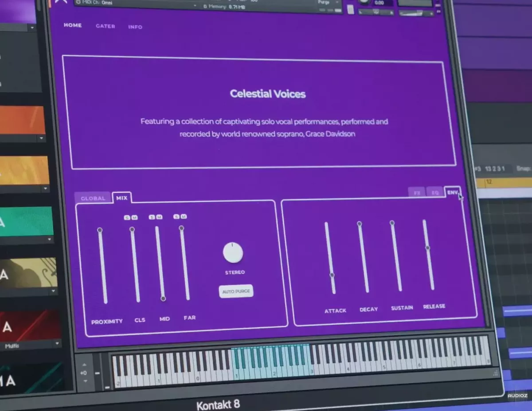Open the INFO tab
The image size is (532, 411).
pos(135,27)
